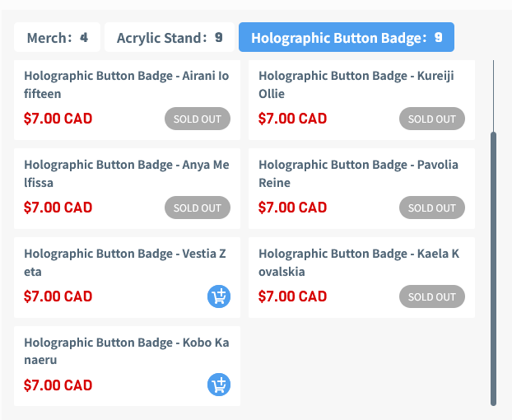Image resolution: width=512 pixels, height=420 pixels.
Task: Click the product list scrollbar thumb
Action: 493,268
